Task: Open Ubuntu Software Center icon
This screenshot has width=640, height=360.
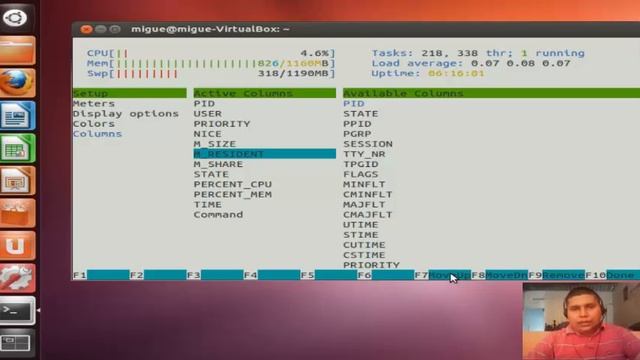Action: point(17,213)
